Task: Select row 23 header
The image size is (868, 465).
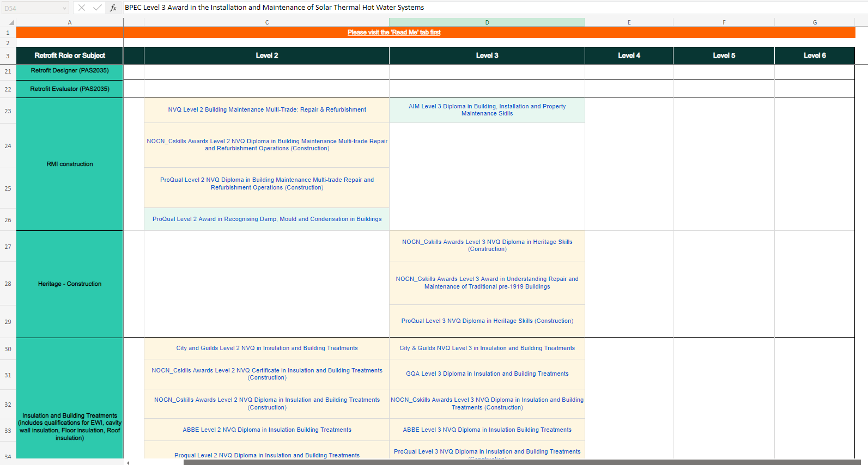Action: (8, 111)
